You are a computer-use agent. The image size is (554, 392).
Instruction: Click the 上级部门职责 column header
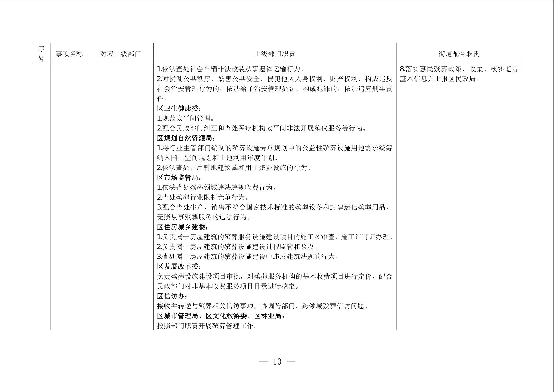(274, 54)
